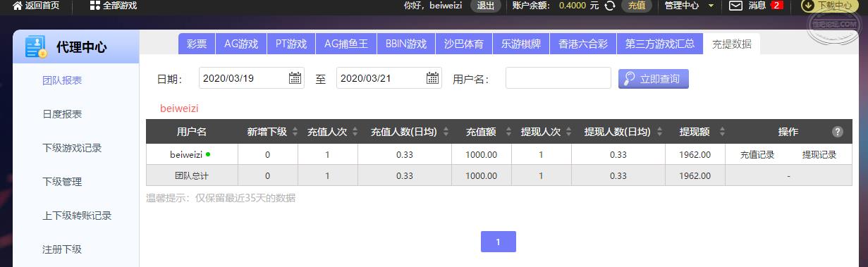This screenshot has height=267, width=868.
Task: Select 日度报表 in the sidebar
Action: [62, 114]
